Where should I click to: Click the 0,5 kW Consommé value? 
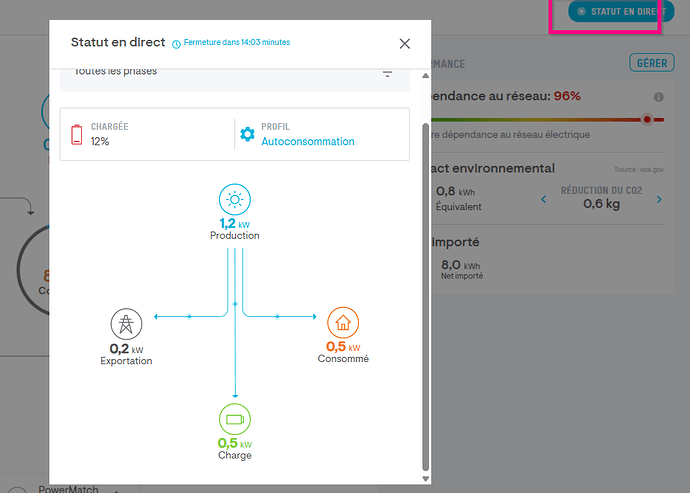pyautogui.click(x=343, y=347)
